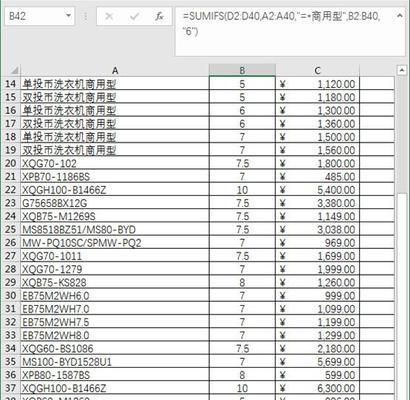Viewport: 410px width, 400px height.
Task: Select row 17 header
Action: pos(11,123)
